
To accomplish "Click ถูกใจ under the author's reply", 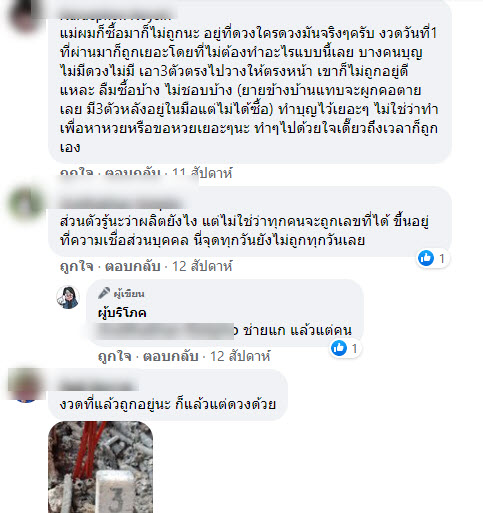I will (x=115, y=356).
